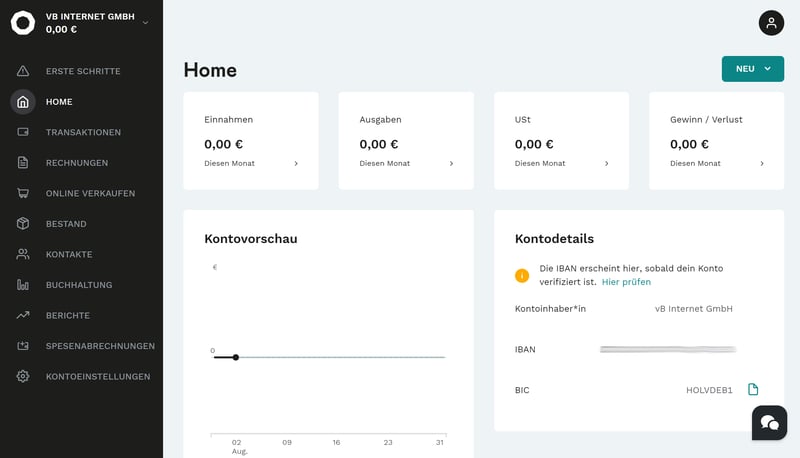Open the user profile avatar
The width and height of the screenshot is (800, 458).
click(771, 23)
